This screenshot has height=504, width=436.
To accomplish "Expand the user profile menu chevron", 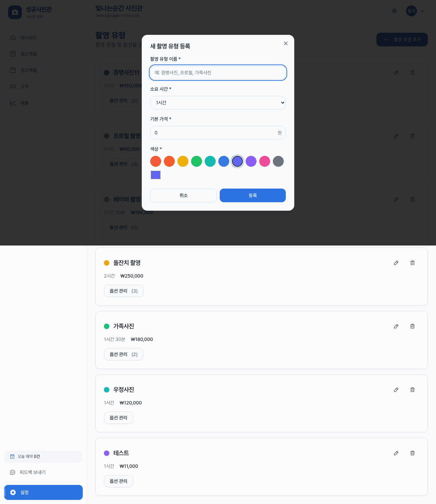I will 422,11.
